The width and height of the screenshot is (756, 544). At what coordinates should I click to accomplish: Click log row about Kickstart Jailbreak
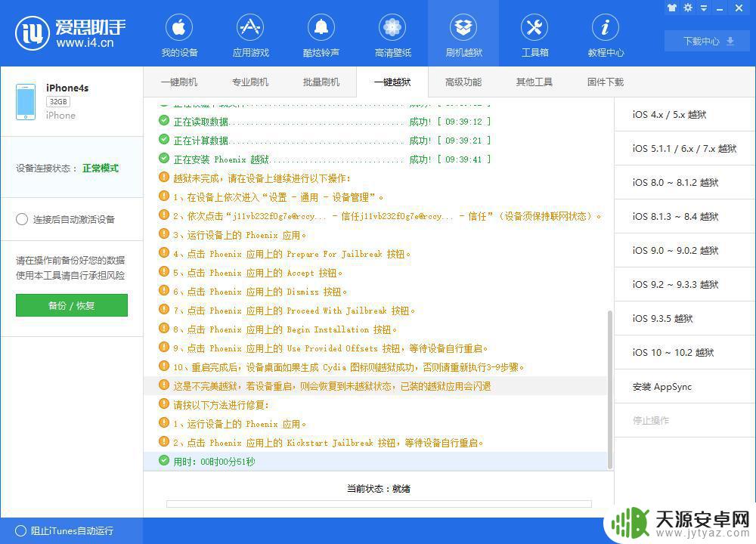pyautogui.click(x=375, y=443)
